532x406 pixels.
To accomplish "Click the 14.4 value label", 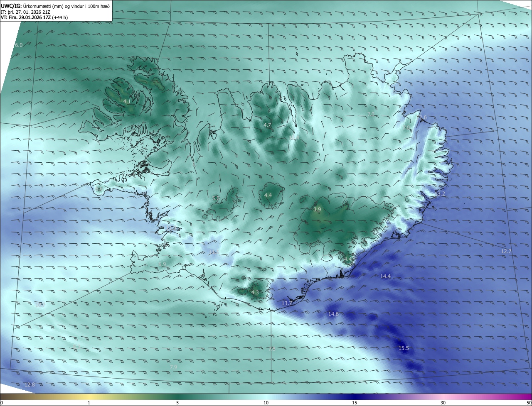I will tap(386, 276).
